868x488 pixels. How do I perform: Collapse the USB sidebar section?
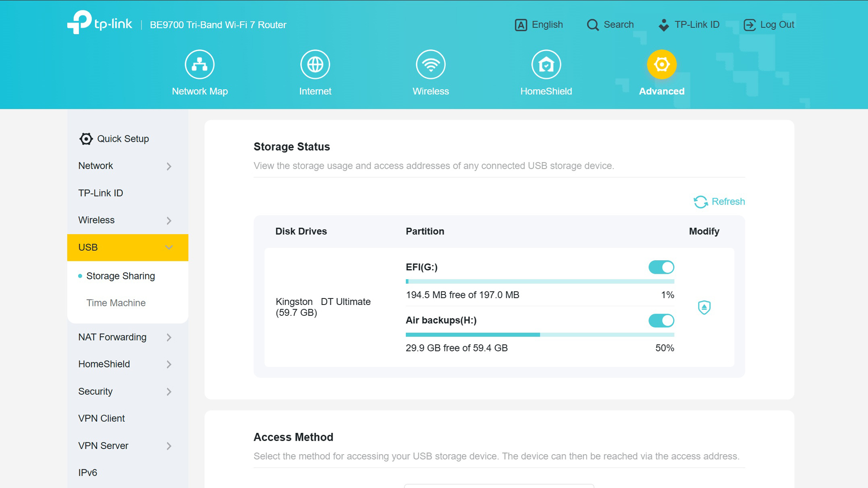click(169, 247)
